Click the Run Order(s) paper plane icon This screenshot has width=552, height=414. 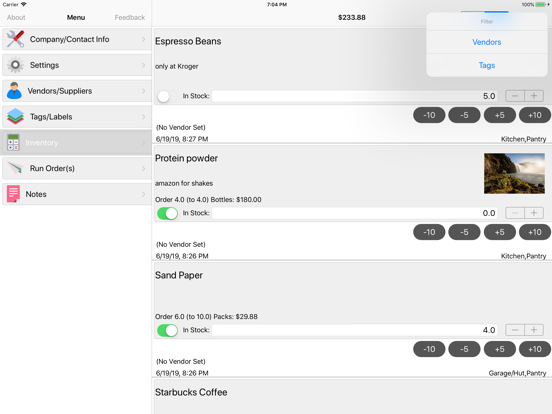[x=15, y=168]
